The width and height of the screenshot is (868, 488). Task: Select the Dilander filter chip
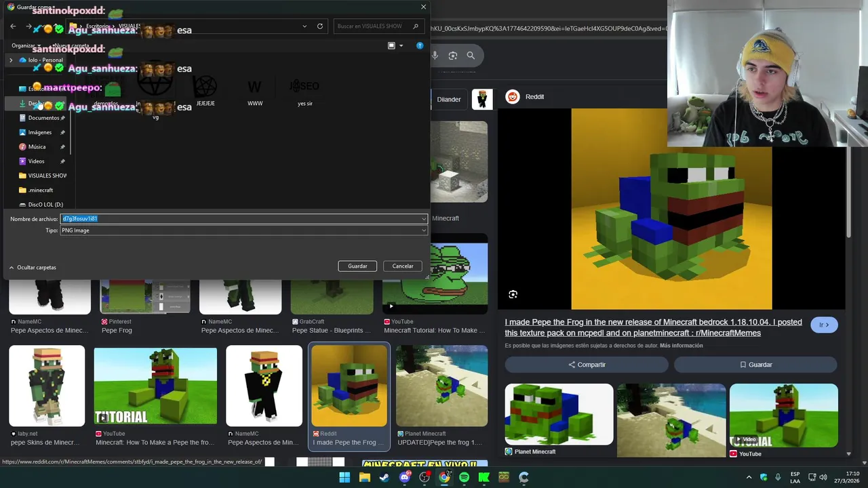click(x=448, y=99)
